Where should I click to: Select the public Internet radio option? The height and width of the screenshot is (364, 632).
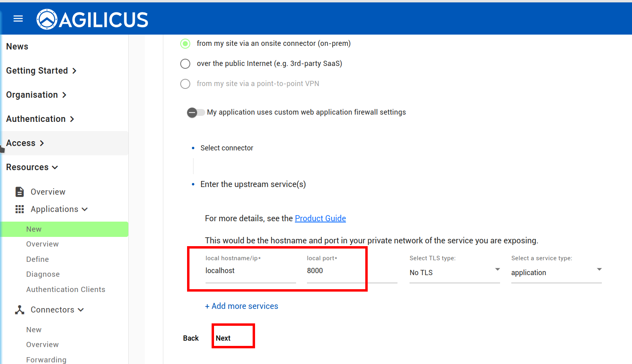tap(185, 64)
